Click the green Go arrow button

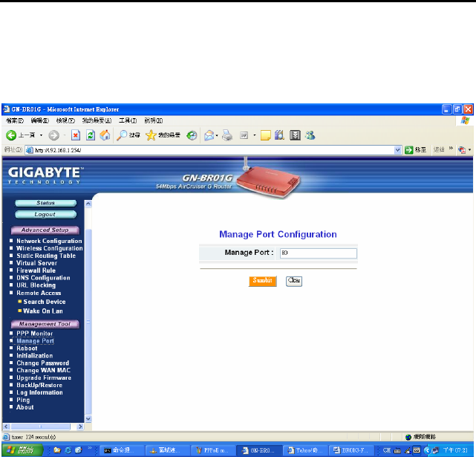pos(409,150)
